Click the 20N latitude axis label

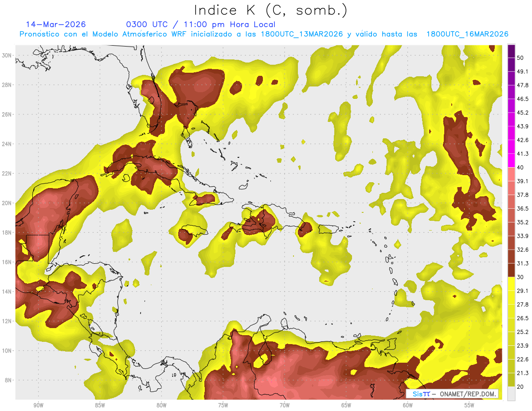(7, 203)
